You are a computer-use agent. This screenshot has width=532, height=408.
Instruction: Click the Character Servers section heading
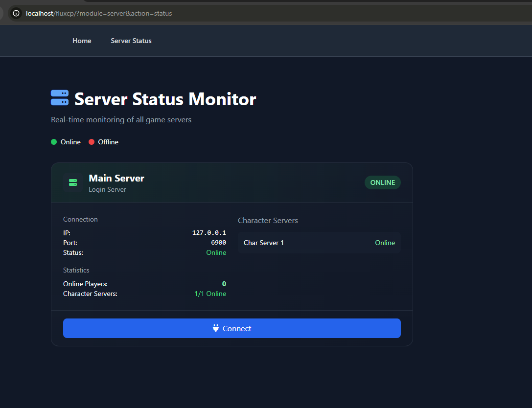268,221
